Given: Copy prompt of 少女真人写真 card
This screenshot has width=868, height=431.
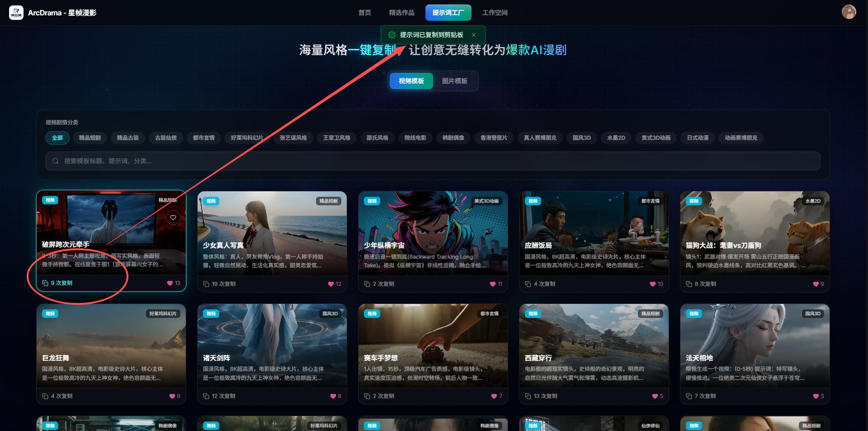Looking at the screenshot, I should (219, 284).
